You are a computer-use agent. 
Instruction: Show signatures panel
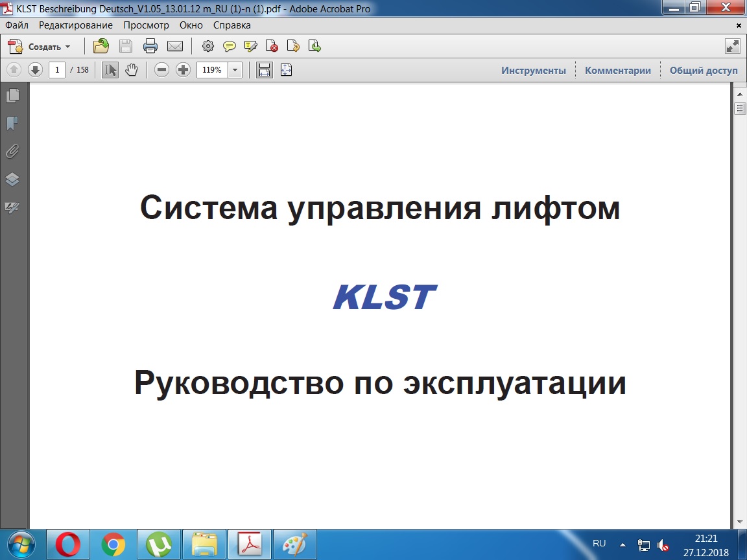click(12, 207)
